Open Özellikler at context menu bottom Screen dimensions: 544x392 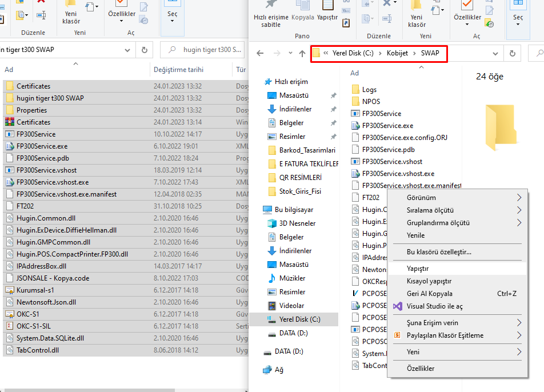coord(457,369)
